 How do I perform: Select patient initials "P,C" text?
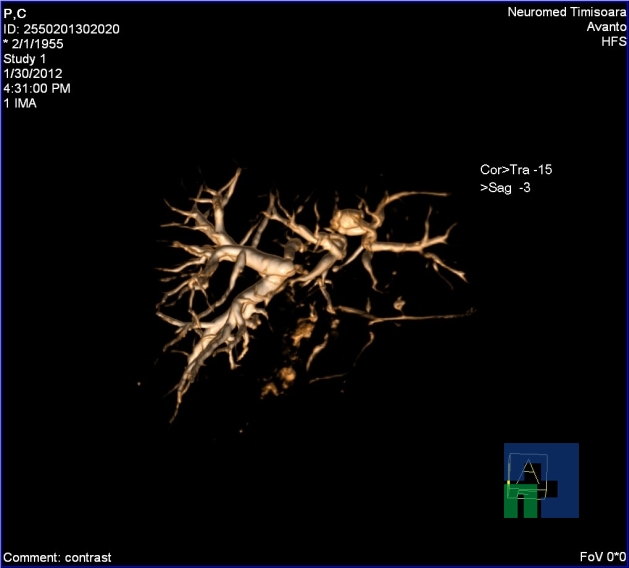(x=15, y=14)
